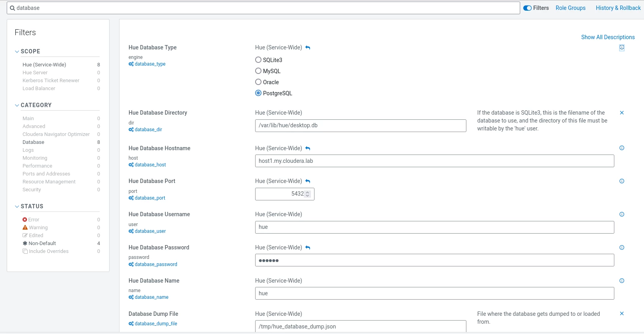Image resolution: width=644 pixels, height=334 pixels.
Task: Click gear icon beside database_host
Action: [x=131, y=165]
